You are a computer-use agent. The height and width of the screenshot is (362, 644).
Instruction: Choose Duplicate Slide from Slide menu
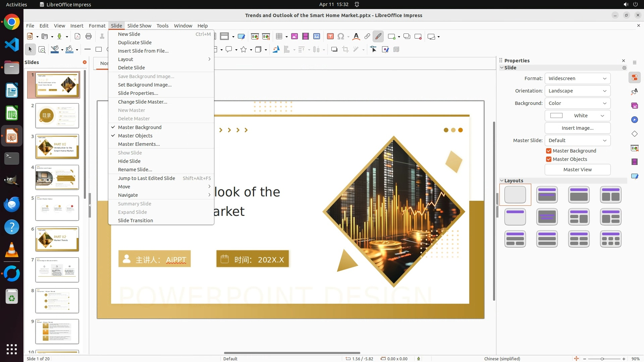pyautogui.click(x=135, y=43)
